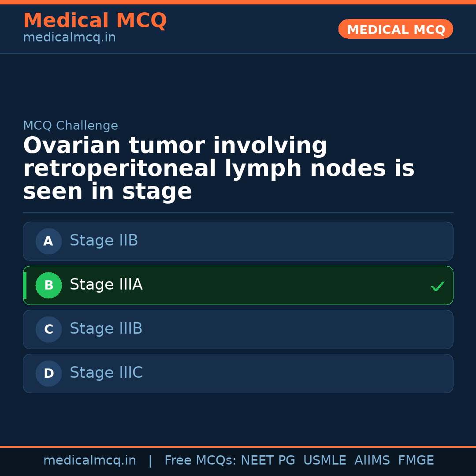Choose the "Stage IIIA" answer text
This screenshot has height=476, width=476.
click(106, 285)
